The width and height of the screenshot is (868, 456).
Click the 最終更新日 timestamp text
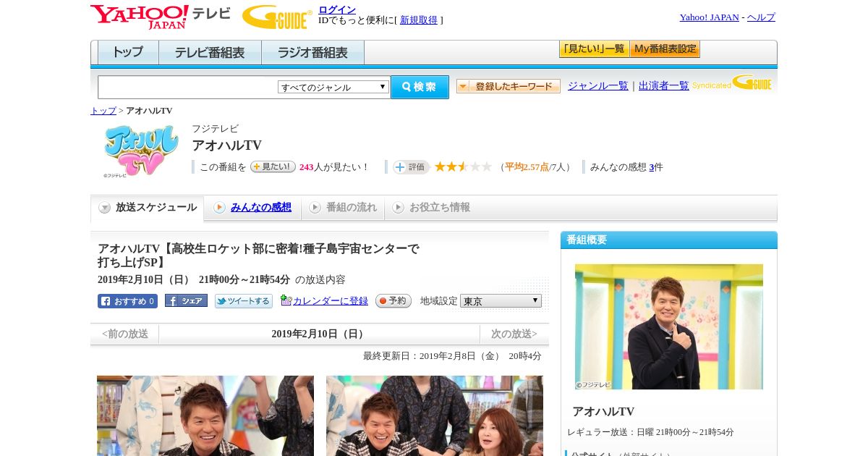click(x=452, y=356)
